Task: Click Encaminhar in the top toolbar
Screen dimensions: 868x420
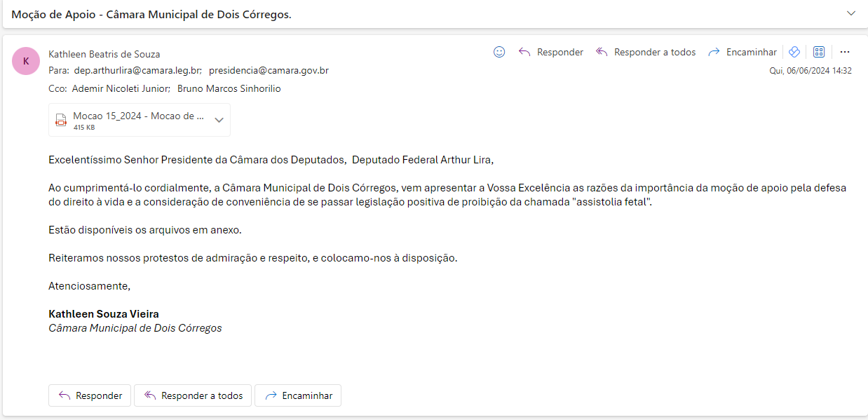Action: coord(742,52)
